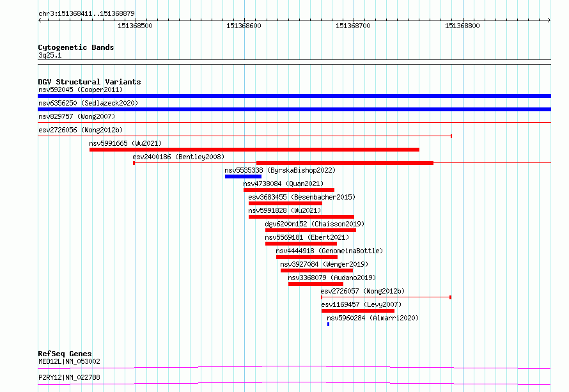Viewport: 569px width, 392px height.
Task: Select red esv3683455 Besenbacher2015 bar
Action: coord(285,203)
